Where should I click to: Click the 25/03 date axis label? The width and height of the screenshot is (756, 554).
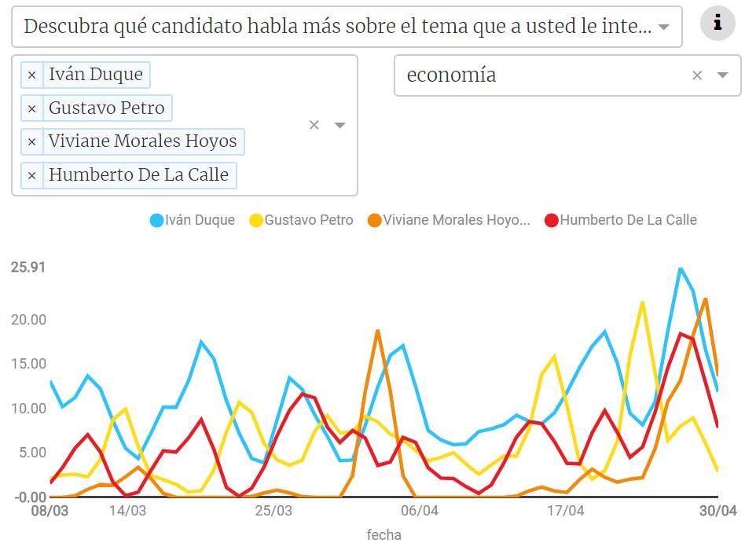(x=274, y=512)
